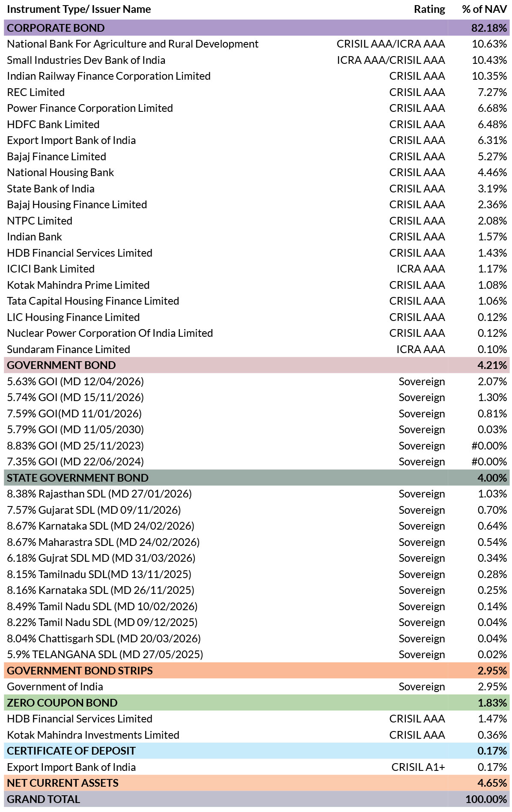Click the GOVERNMENT BOND STRIPS header

click(257, 671)
